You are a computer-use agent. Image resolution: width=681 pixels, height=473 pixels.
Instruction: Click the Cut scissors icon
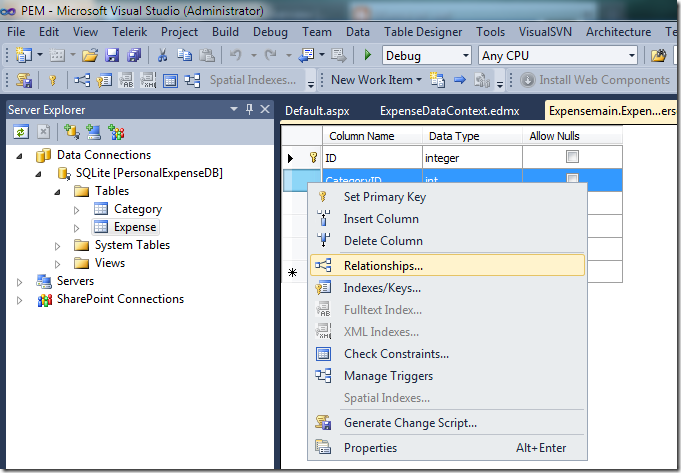[x=162, y=56]
